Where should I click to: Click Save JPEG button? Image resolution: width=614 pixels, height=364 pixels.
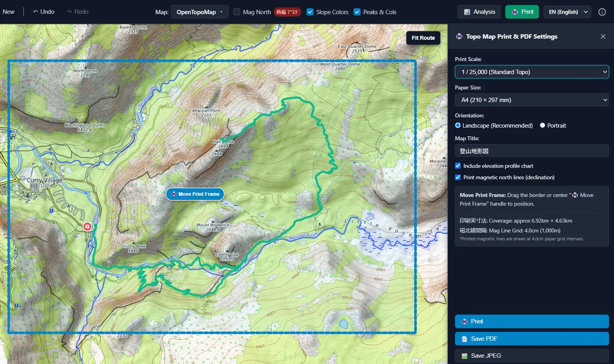click(532, 356)
